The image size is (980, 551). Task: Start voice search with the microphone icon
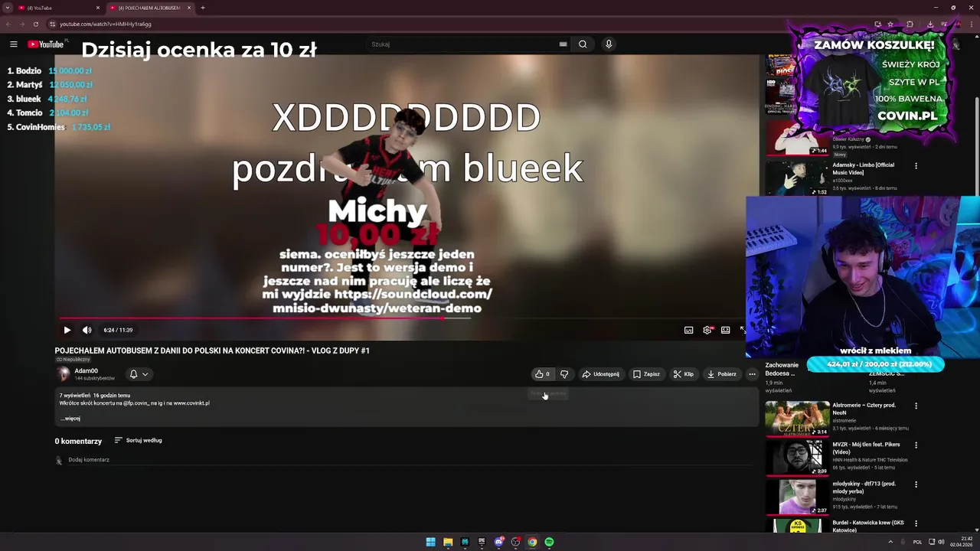(609, 44)
